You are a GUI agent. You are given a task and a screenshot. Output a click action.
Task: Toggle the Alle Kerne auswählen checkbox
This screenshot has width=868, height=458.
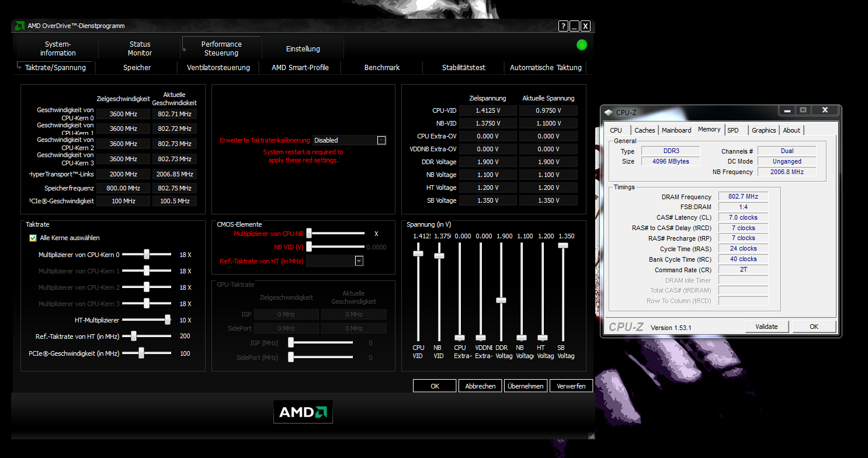pyautogui.click(x=33, y=238)
